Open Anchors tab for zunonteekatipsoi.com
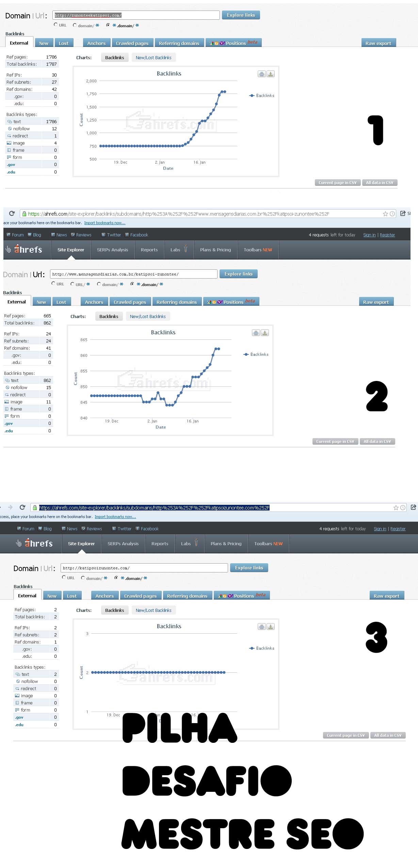 click(96, 43)
